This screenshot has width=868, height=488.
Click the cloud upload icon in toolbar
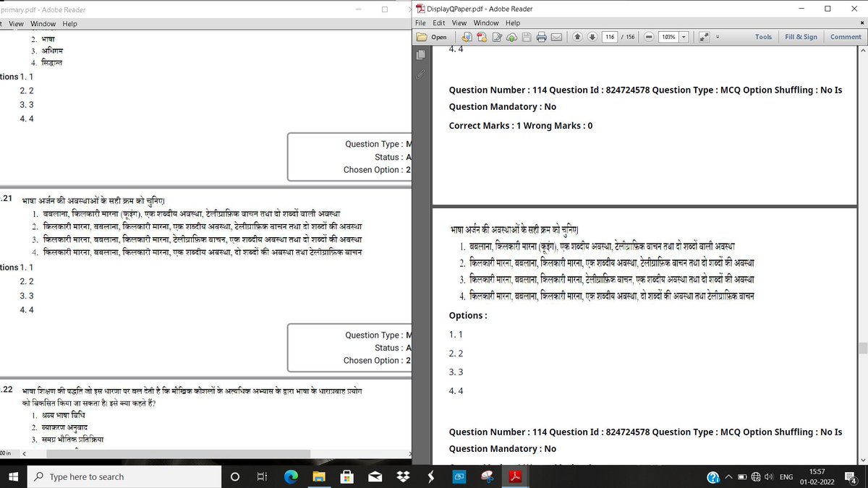tap(512, 37)
